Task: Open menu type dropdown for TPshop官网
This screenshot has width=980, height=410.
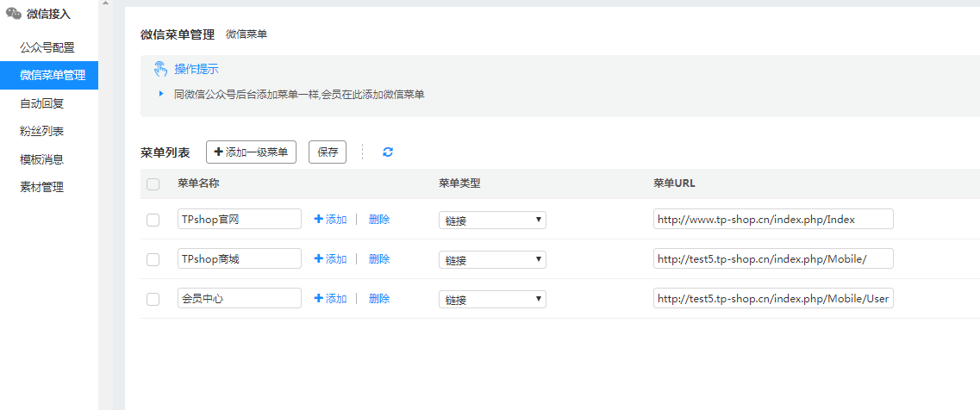Action: pos(491,220)
